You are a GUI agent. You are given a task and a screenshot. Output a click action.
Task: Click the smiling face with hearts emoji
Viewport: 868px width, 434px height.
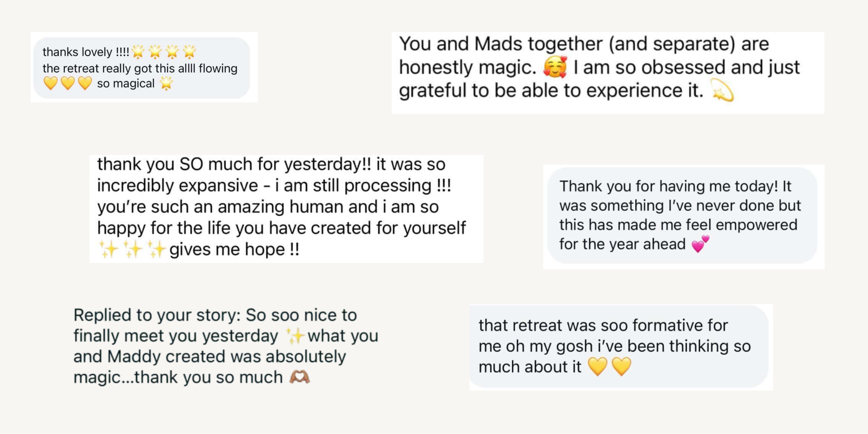pyautogui.click(x=555, y=67)
